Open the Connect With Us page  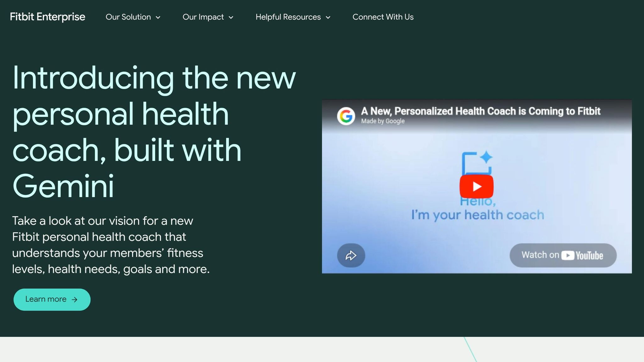tap(383, 17)
